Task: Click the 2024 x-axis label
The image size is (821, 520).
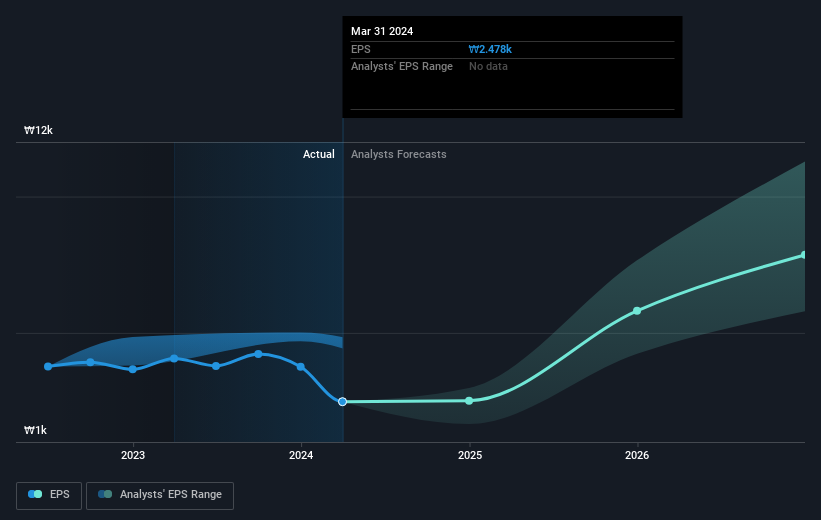Action: tap(301, 455)
